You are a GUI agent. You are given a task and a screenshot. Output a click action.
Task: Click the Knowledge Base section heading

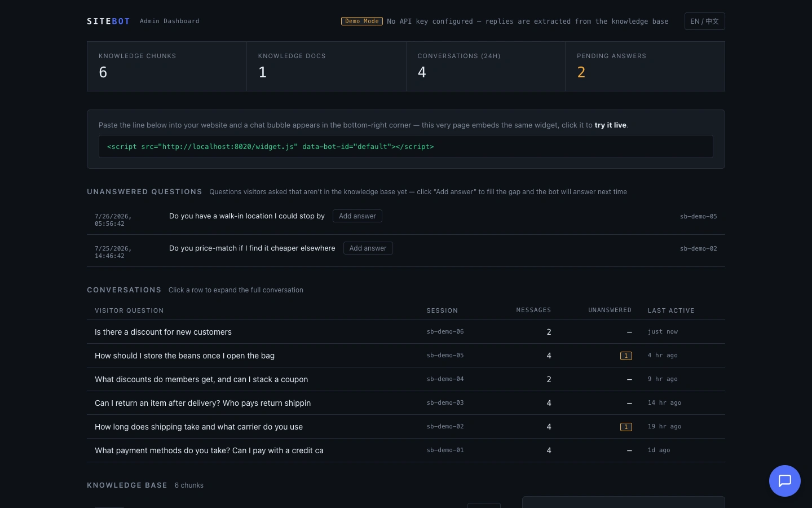127,485
